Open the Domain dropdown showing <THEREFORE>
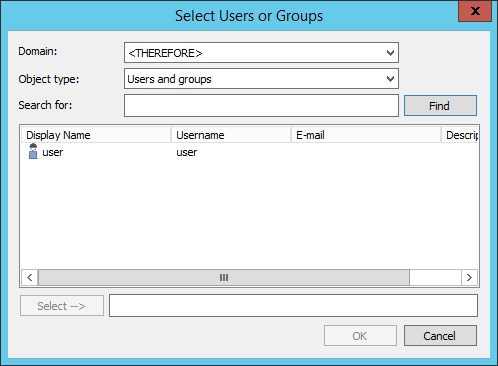The height and width of the screenshot is (366, 498). [261, 53]
